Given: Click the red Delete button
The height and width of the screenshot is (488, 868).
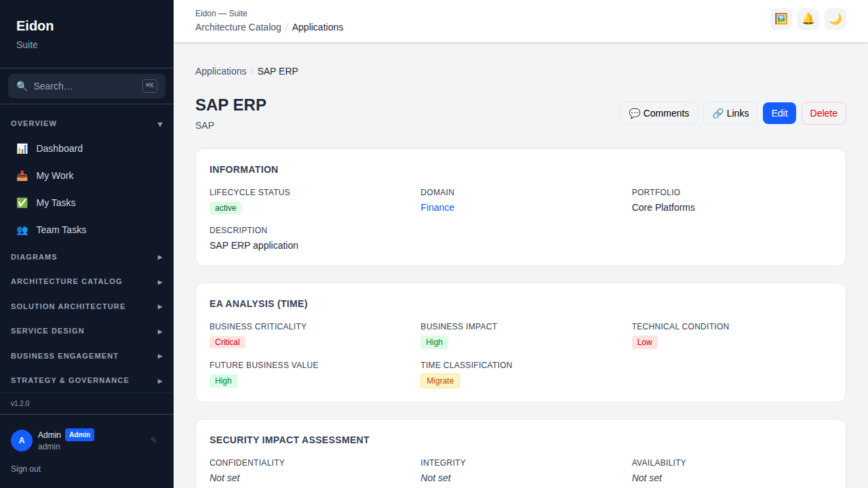Looking at the screenshot, I should tap(823, 113).
